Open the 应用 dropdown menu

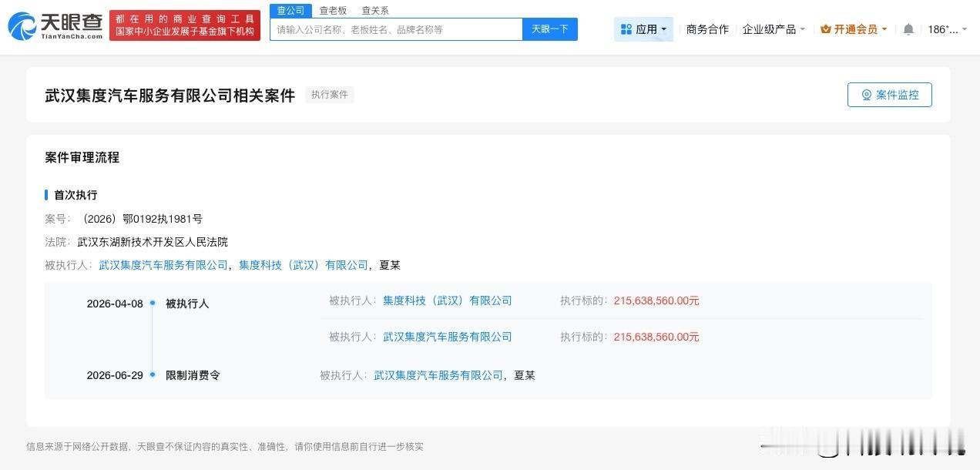(643, 29)
